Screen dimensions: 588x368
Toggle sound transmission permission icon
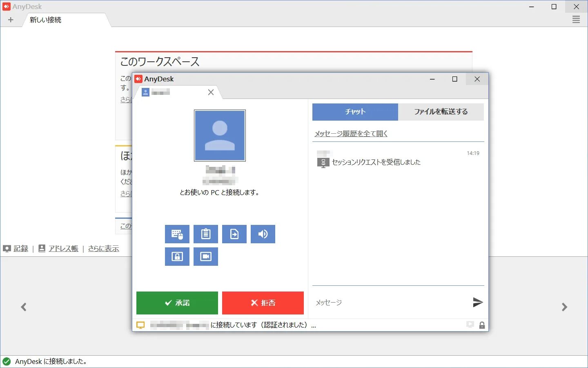pos(263,234)
